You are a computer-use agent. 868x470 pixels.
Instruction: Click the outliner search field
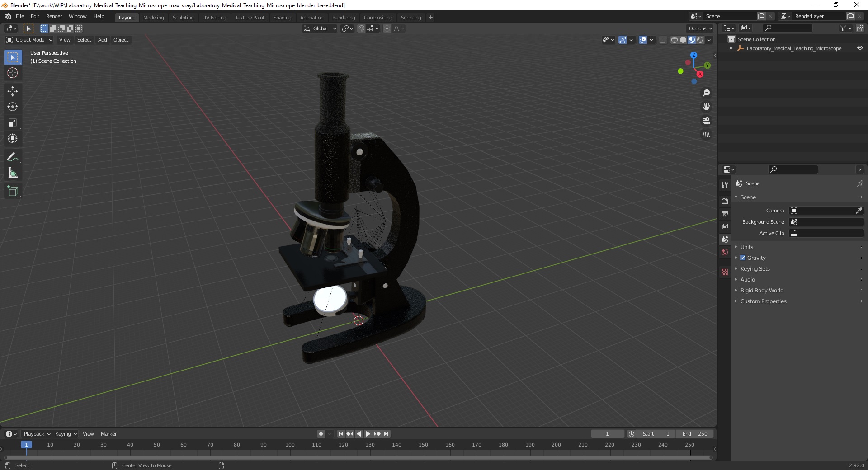[787, 28]
